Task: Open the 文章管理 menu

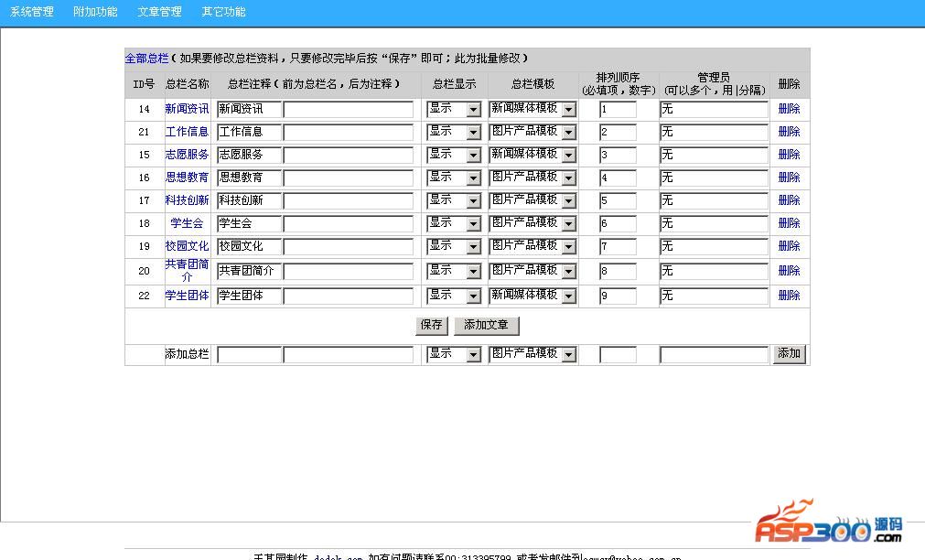Action: 159,12
